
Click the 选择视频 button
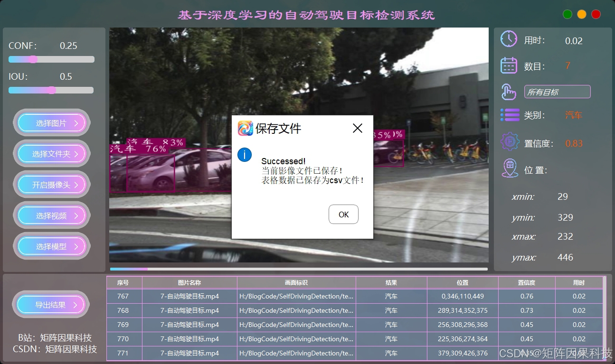[x=51, y=215]
